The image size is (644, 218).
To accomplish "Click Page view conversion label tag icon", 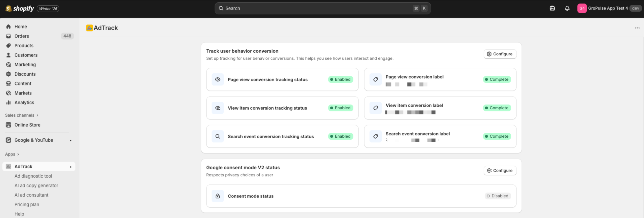I will click(x=376, y=79).
